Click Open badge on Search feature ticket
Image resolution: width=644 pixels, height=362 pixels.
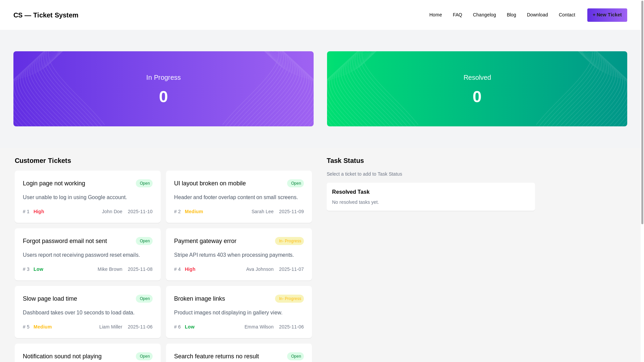(x=296, y=356)
